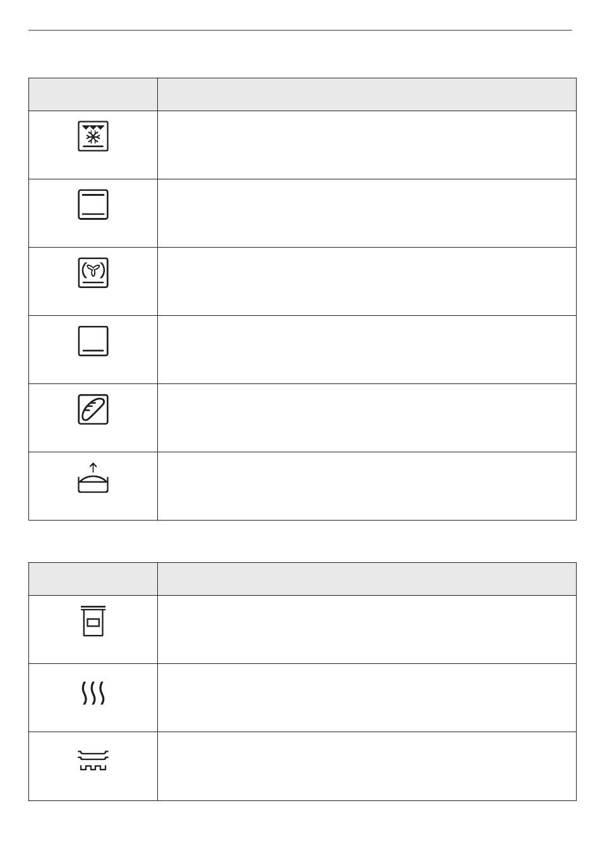Click the second table's wide gray header cell
Screen dimensions: 600x868
(x=367, y=579)
